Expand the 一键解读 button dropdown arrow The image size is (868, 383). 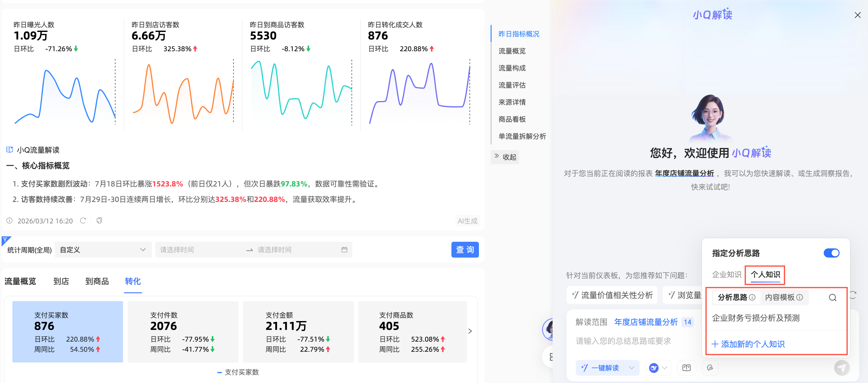pyautogui.click(x=631, y=368)
